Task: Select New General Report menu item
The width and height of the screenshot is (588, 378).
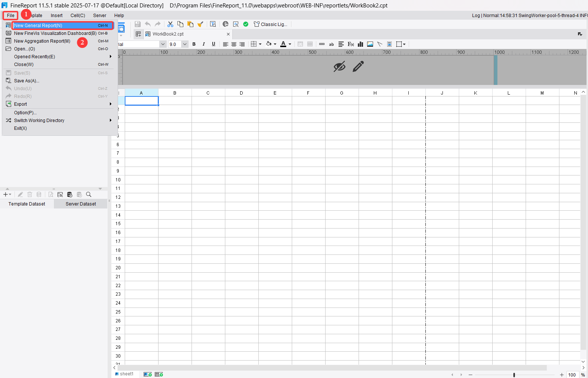Action: click(x=62, y=26)
